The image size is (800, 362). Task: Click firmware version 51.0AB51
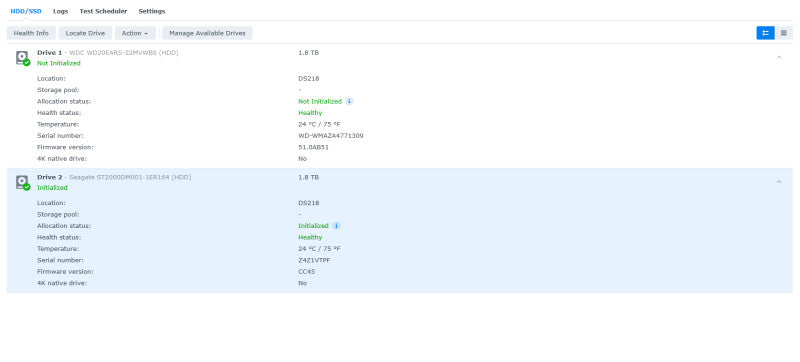point(313,147)
